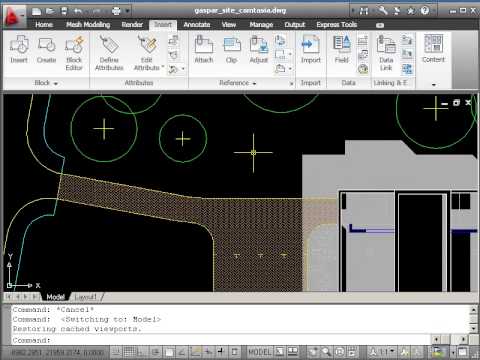Open the Mesh Modeling ribbon tab

(88, 25)
